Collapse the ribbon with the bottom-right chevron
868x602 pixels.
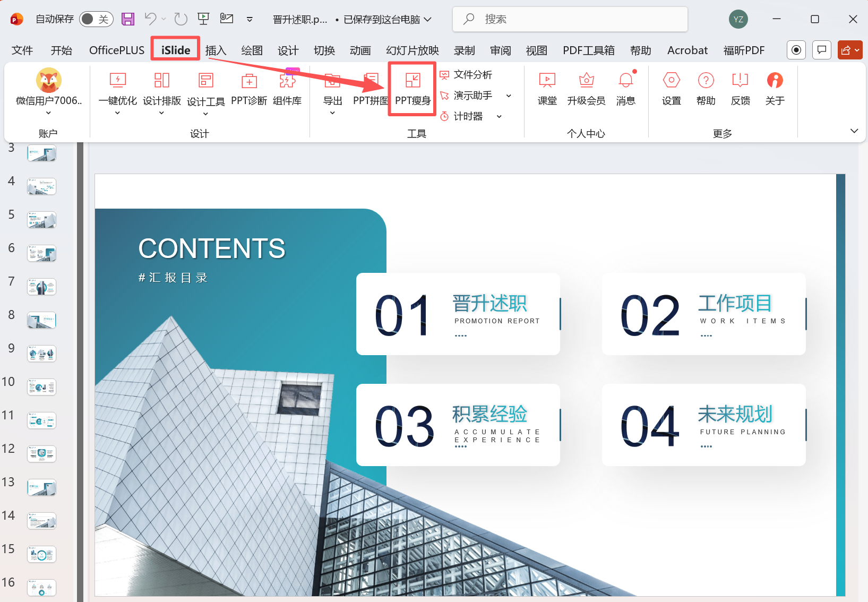(x=854, y=131)
